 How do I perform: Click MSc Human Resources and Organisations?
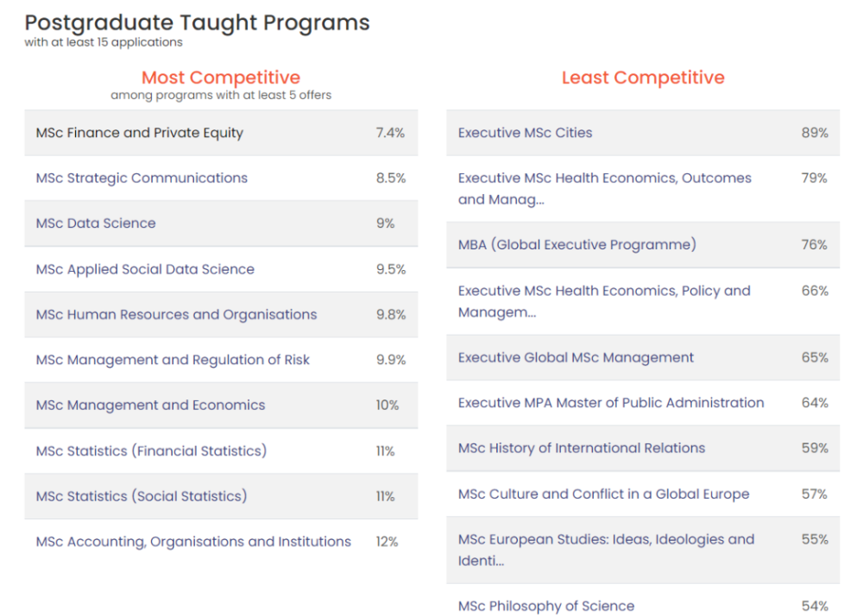point(176,315)
